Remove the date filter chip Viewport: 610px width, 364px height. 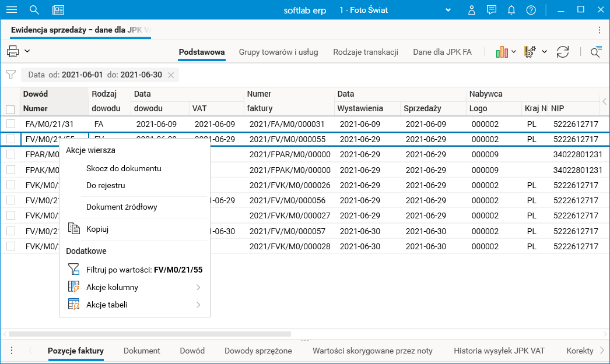[171, 75]
